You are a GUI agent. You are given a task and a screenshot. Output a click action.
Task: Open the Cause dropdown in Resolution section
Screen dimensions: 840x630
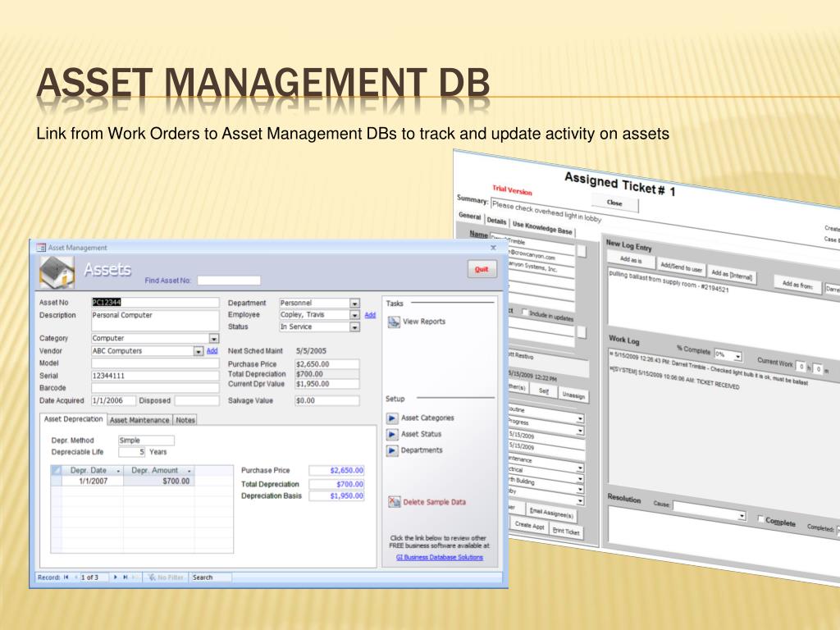[x=742, y=516]
